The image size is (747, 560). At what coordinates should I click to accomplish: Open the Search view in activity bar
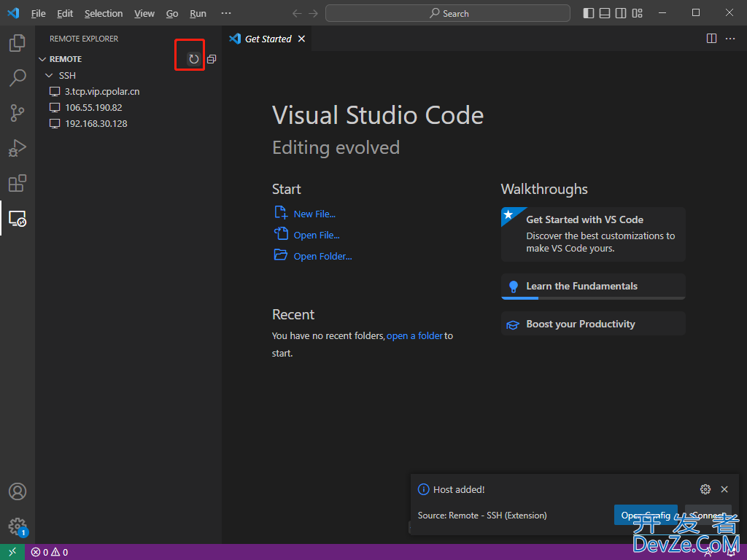point(18,77)
